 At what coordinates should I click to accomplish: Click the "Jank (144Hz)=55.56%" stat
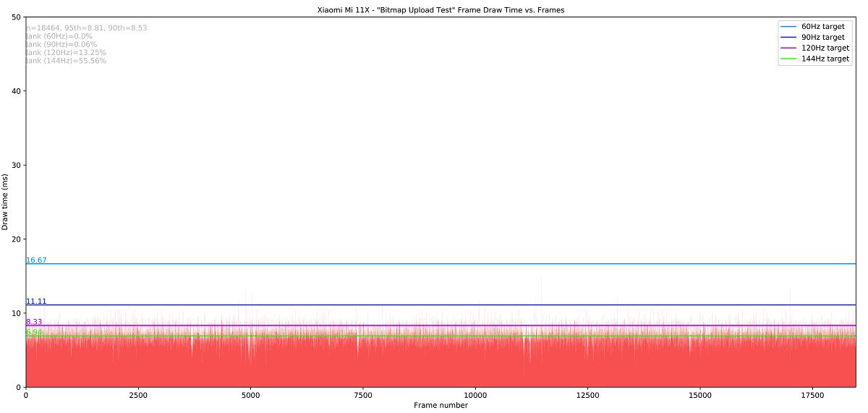(x=66, y=61)
